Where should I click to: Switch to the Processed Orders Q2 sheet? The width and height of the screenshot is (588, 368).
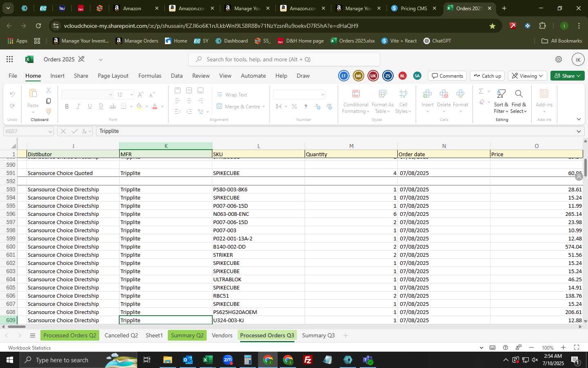click(x=70, y=335)
